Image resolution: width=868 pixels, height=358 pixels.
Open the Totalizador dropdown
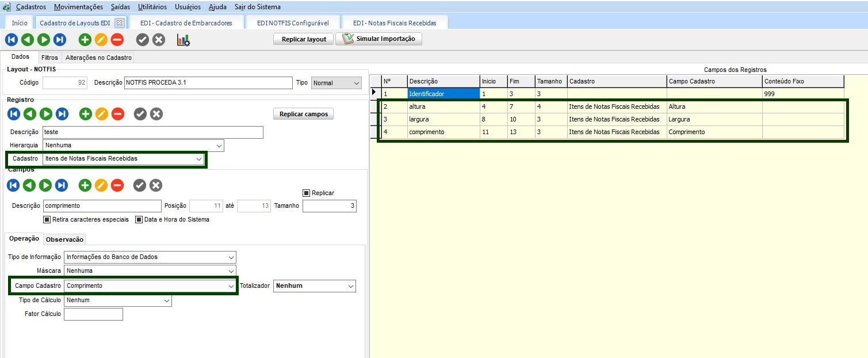coord(350,285)
